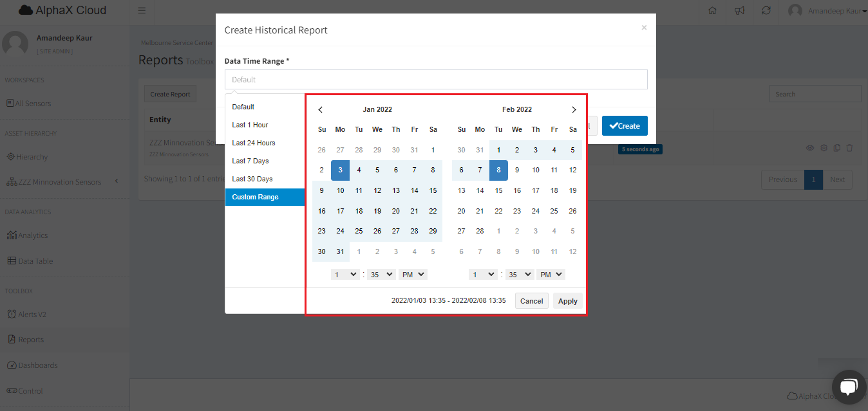Open announcements megaphone icon
This screenshot has width=868, height=411.
tap(740, 11)
